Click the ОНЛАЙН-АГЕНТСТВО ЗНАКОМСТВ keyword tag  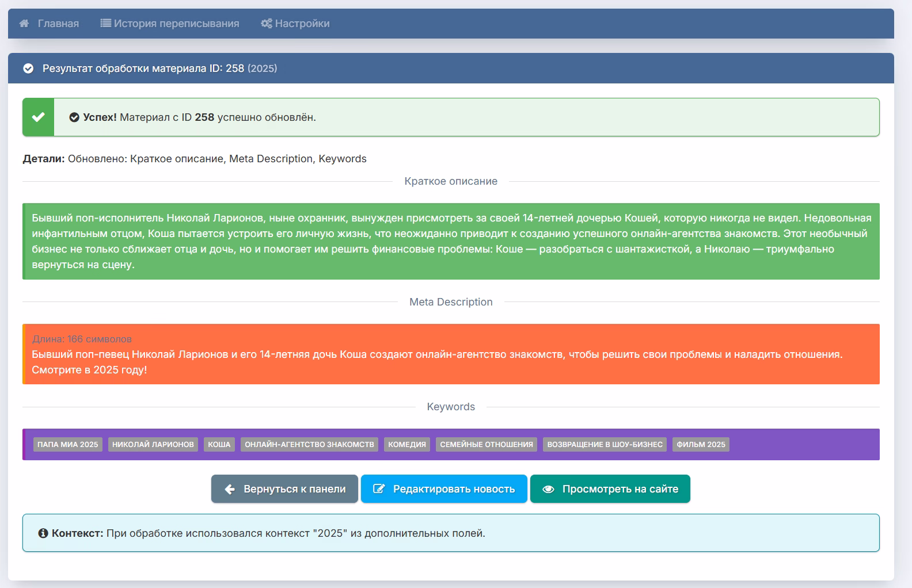pos(309,445)
